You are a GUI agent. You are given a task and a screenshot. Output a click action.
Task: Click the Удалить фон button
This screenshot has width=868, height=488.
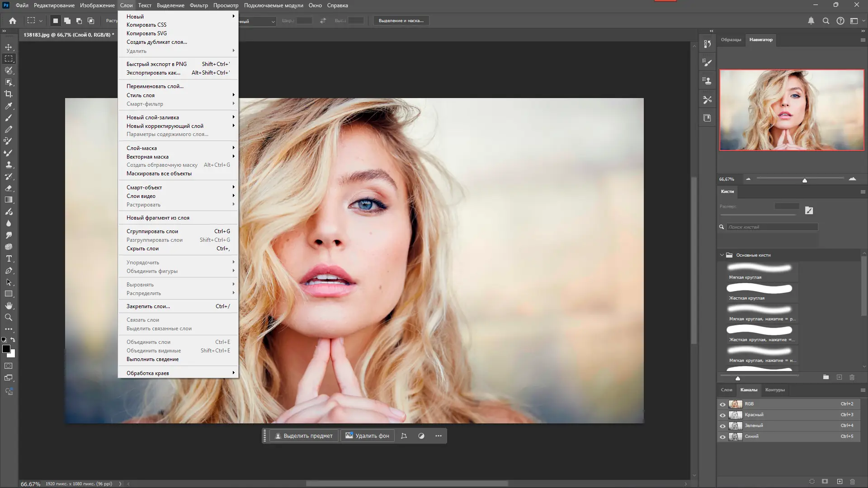pyautogui.click(x=367, y=436)
